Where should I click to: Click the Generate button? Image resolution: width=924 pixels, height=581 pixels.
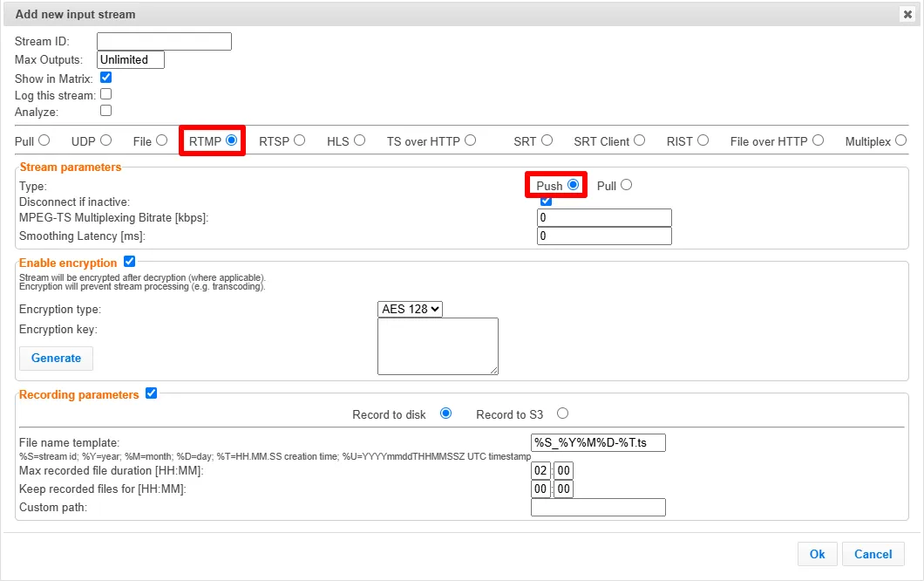pos(56,358)
